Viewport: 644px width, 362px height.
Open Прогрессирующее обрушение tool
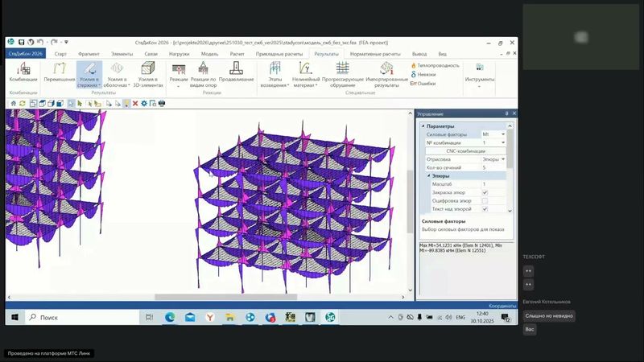(x=343, y=72)
